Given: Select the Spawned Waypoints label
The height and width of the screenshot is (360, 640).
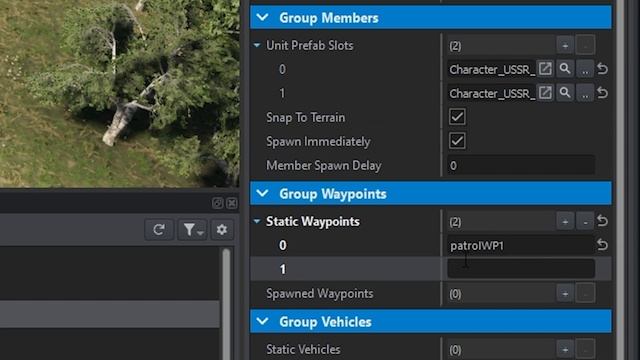Looking at the screenshot, I should point(320,293).
